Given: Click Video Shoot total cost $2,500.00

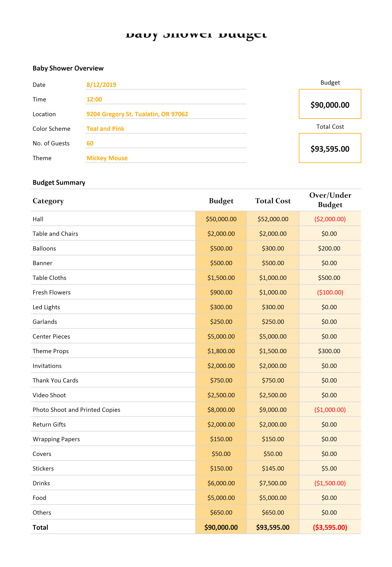Looking at the screenshot, I should click(x=273, y=395).
